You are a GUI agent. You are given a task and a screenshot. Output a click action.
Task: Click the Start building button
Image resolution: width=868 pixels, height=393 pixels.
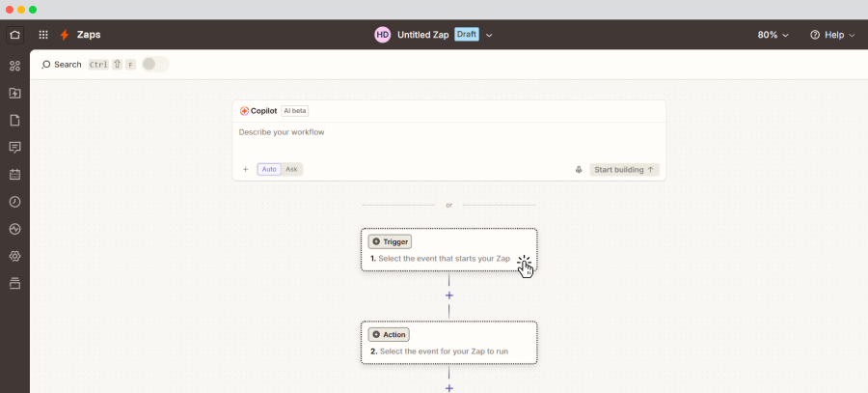(624, 170)
